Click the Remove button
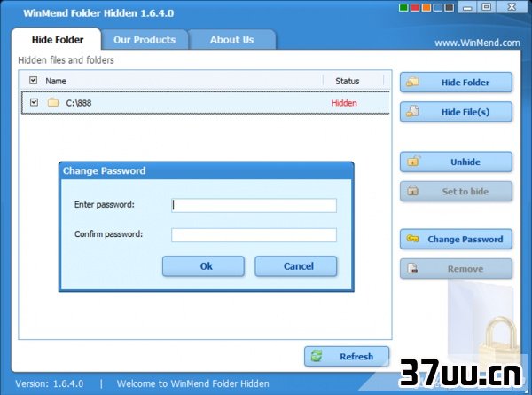The image size is (532, 395). point(456,269)
